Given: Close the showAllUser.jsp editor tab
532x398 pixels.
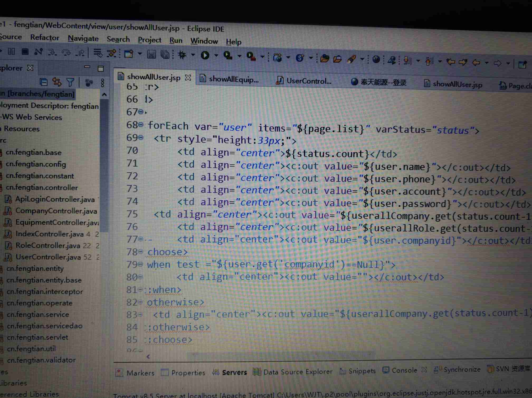Looking at the screenshot, I should [188, 78].
